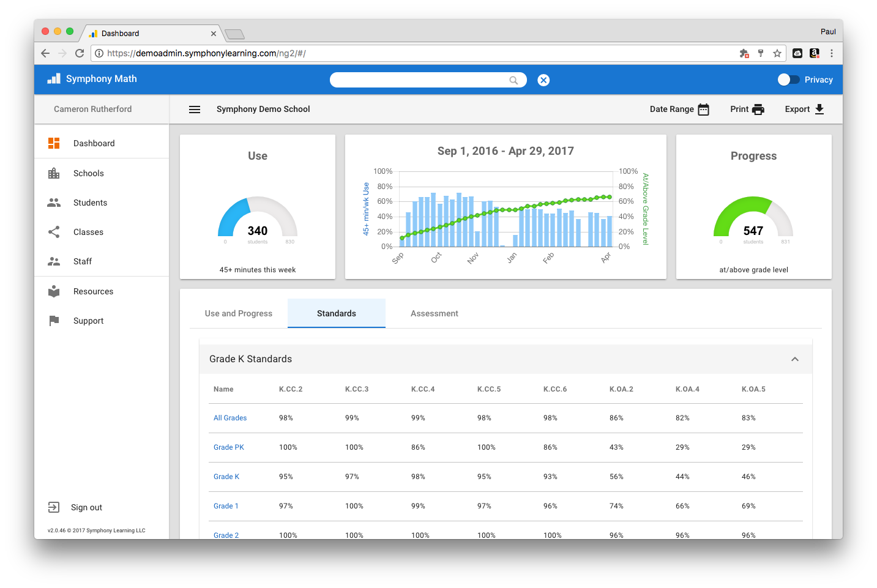Viewport: 877px width, 588px height.
Task: Open the Assessment tab
Action: (x=435, y=313)
